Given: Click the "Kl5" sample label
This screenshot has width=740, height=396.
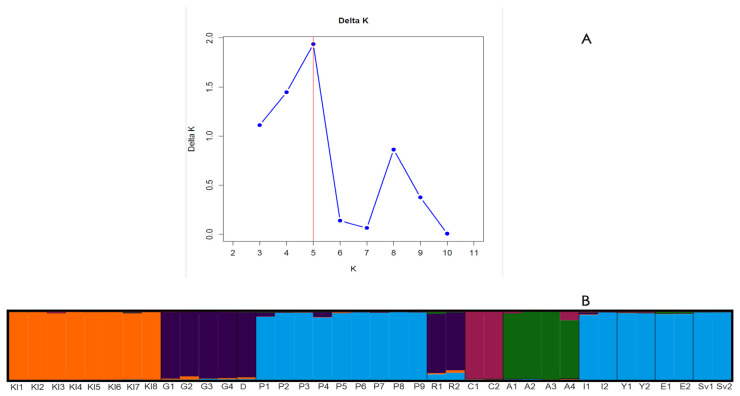Looking at the screenshot, I should click(x=94, y=387).
